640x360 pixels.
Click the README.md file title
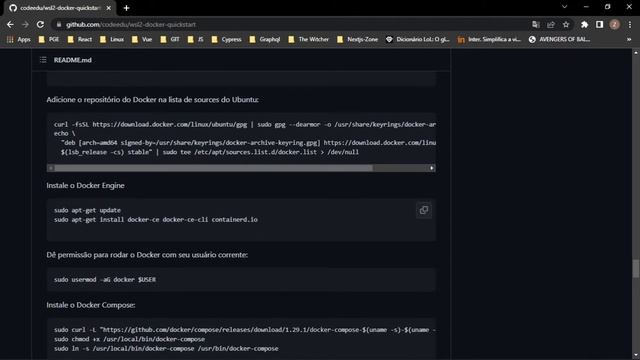[73, 60]
